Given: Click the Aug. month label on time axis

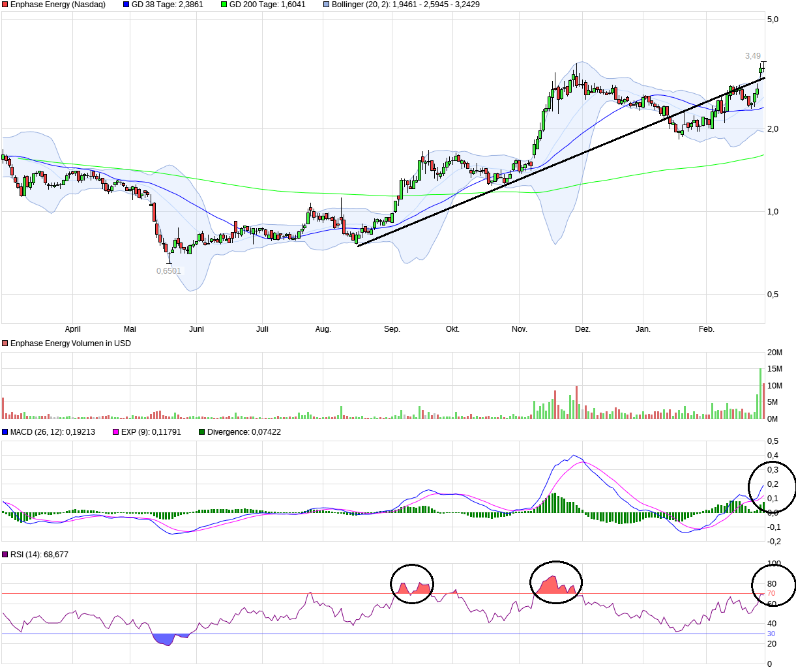Looking at the screenshot, I should 323,329.
